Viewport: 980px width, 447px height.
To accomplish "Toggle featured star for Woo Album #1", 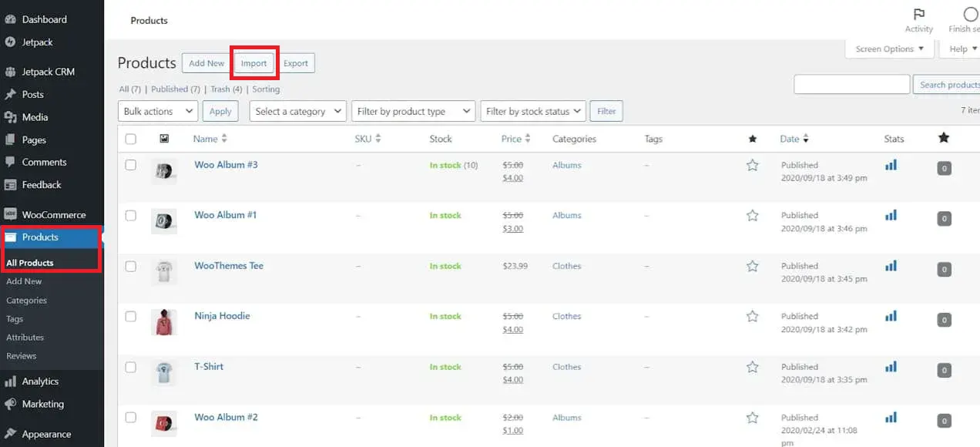I will (753, 215).
